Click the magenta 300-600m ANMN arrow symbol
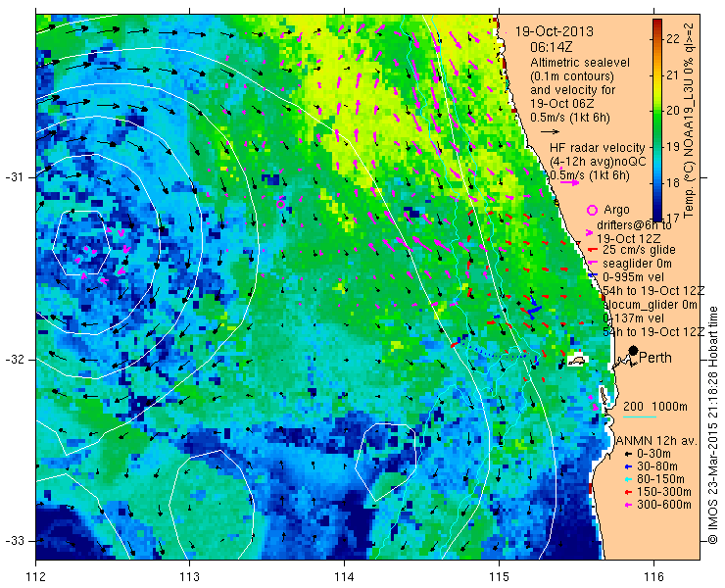 [627, 505]
